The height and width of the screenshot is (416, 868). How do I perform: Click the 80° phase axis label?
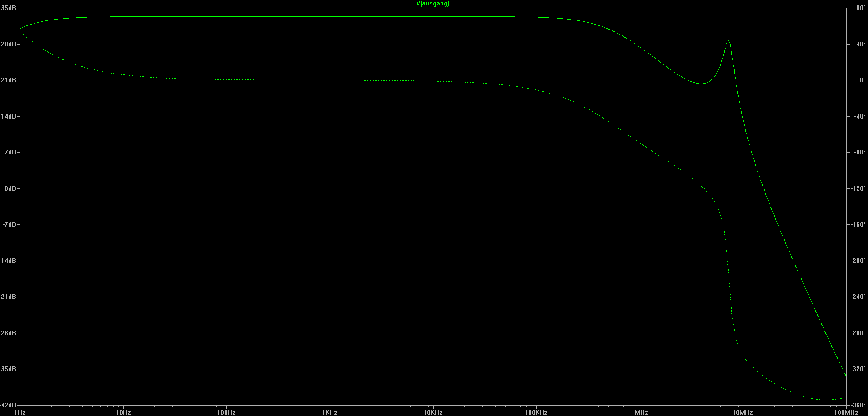tap(861, 8)
